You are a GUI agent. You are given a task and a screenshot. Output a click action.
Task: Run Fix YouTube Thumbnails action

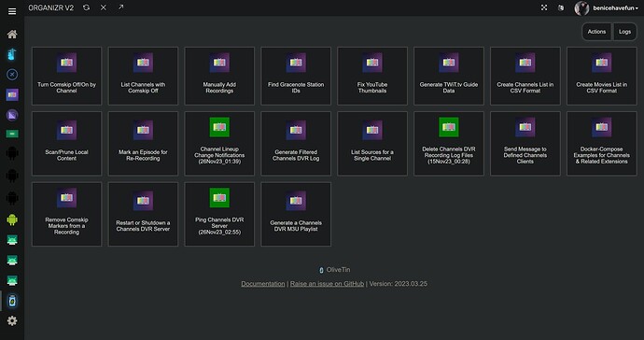point(372,76)
